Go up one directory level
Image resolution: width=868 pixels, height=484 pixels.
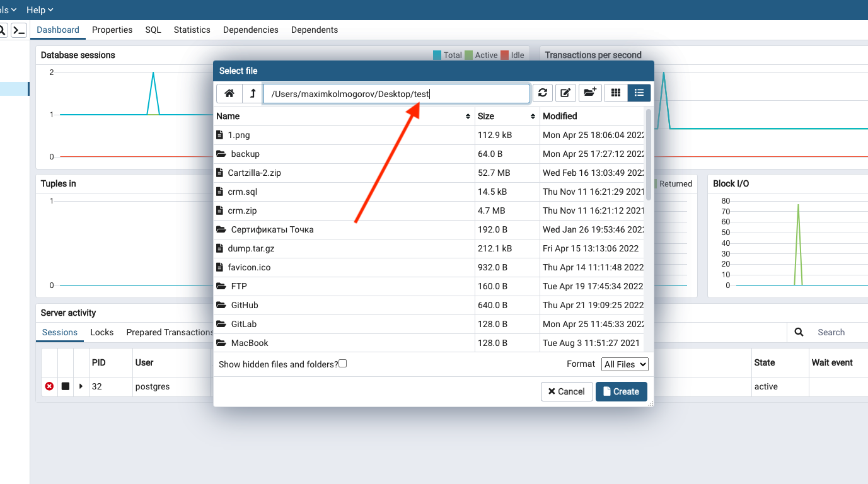252,93
